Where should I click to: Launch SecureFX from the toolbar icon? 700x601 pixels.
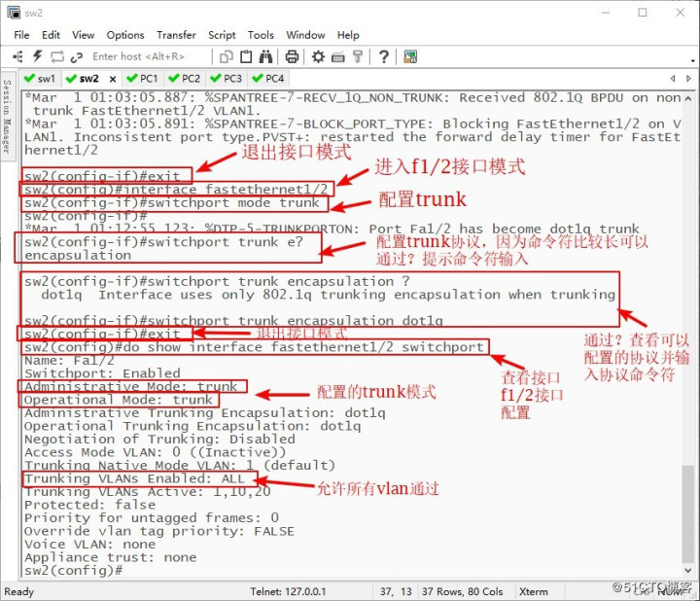click(410, 56)
